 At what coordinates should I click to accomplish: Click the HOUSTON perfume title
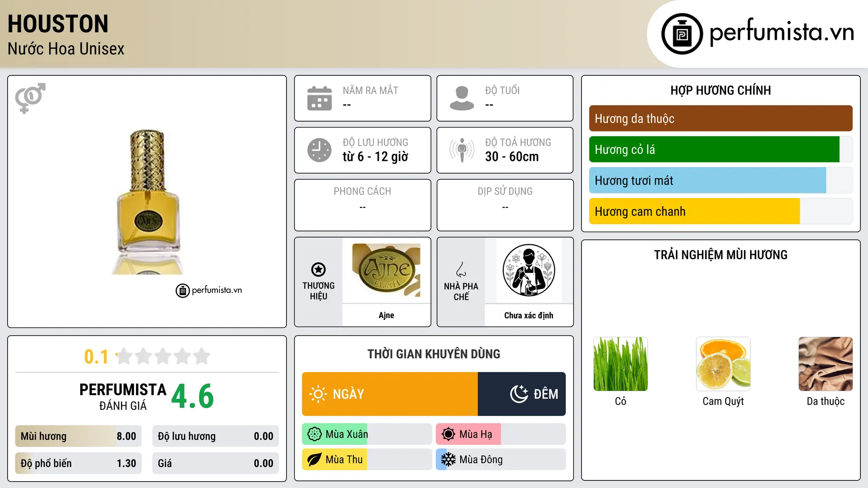tap(58, 24)
